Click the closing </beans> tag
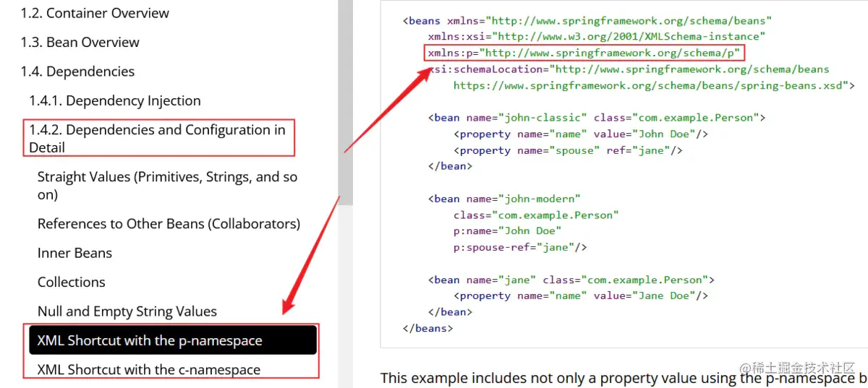 coord(427,328)
